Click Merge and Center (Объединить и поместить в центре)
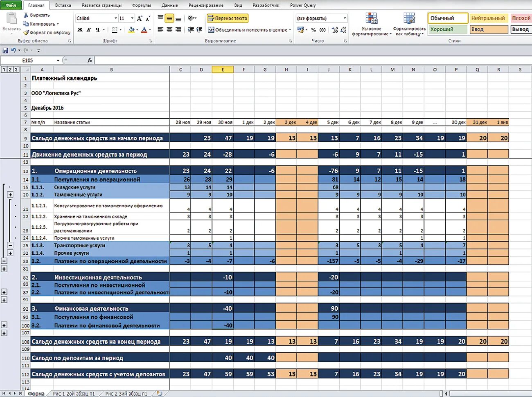 tap(249, 30)
